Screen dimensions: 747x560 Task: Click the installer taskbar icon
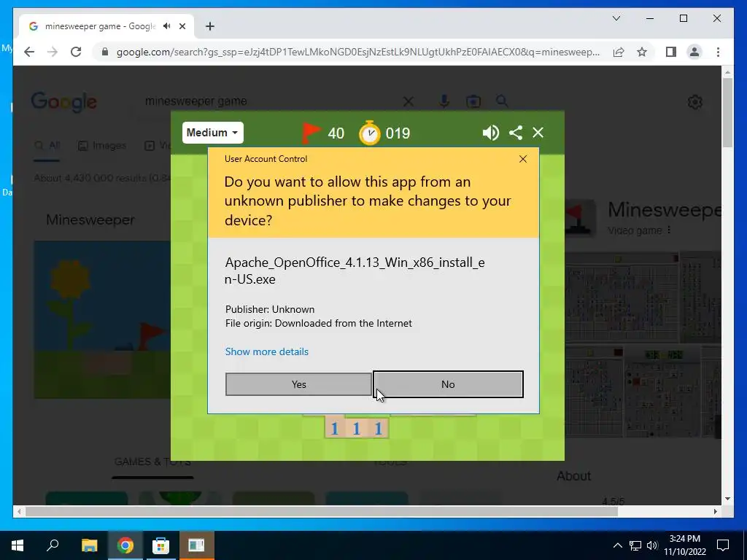[196, 545]
